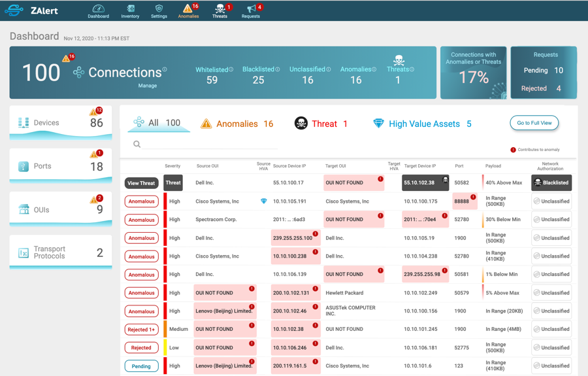The width and height of the screenshot is (588, 376).
Task: Click the Blacklisted count 25
Action: 258,80
